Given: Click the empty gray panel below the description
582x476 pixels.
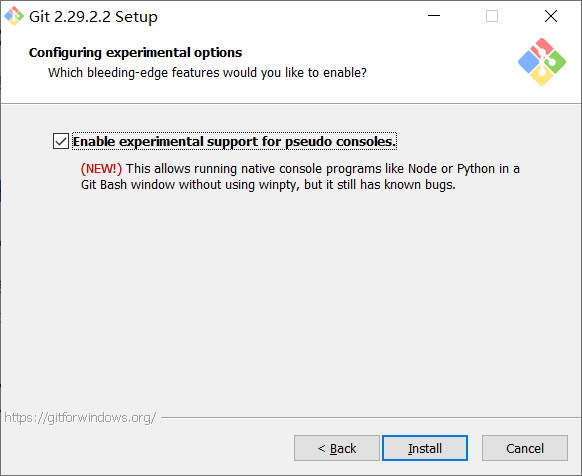Looking at the screenshot, I should (291, 297).
